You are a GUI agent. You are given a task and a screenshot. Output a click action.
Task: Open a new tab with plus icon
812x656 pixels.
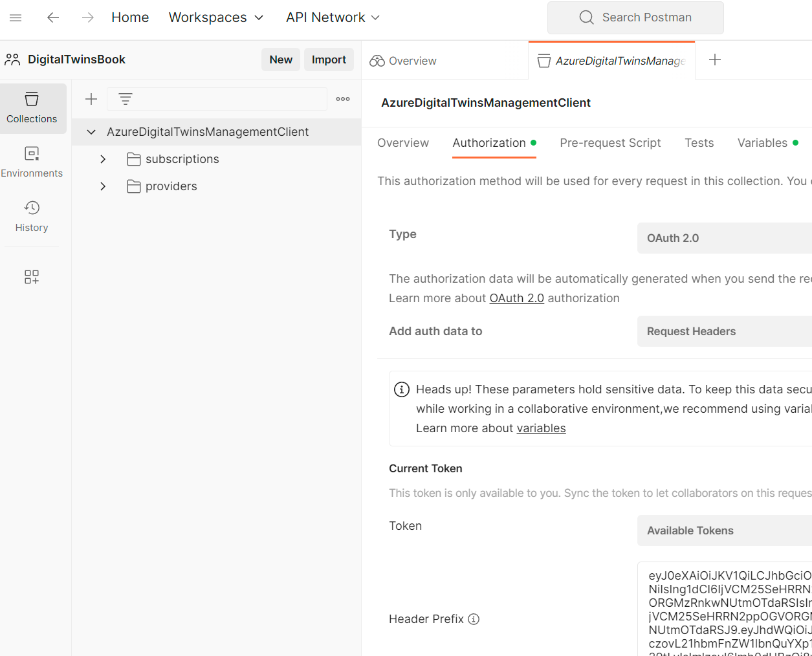[x=715, y=60]
